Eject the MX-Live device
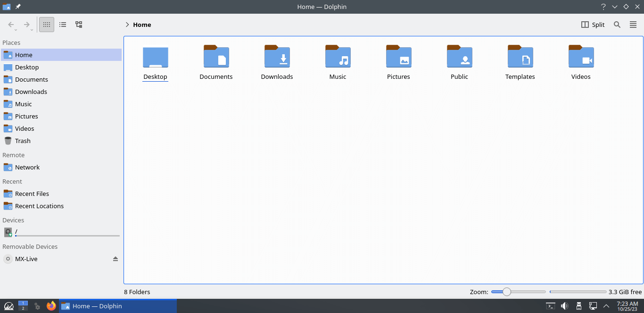Screen dimensions: 644x313 [116, 259]
